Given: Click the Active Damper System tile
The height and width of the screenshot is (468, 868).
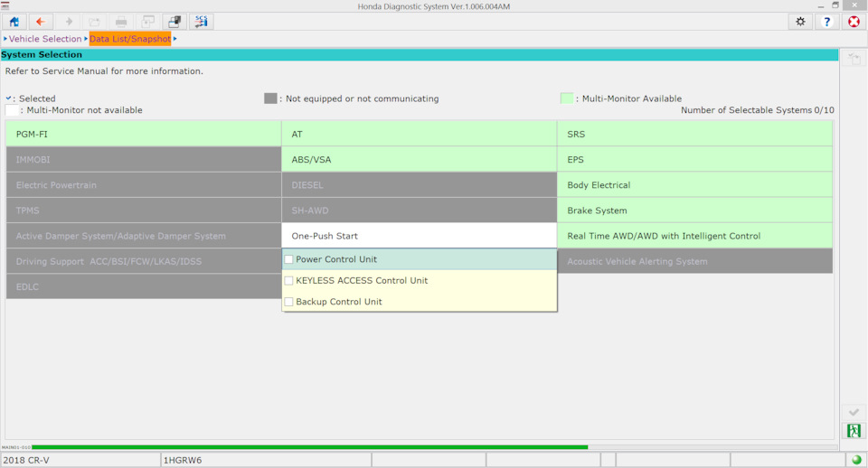Looking at the screenshot, I should (x=144, y=236).
